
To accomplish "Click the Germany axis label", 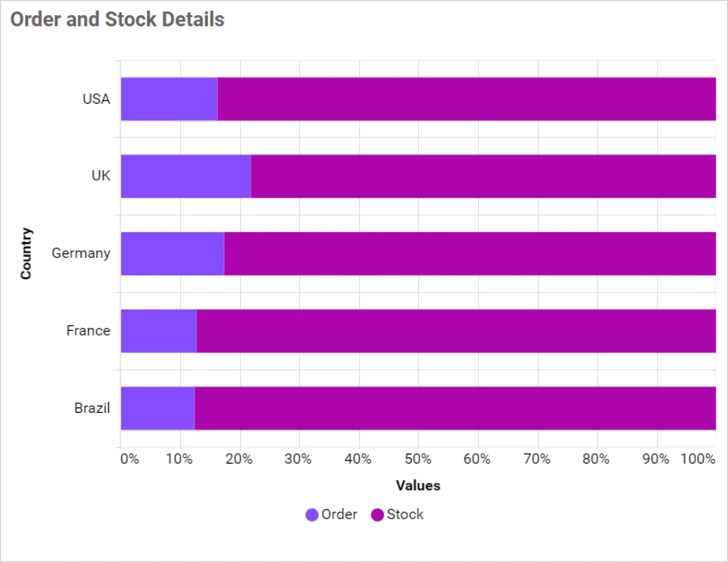I will [81, 253].
